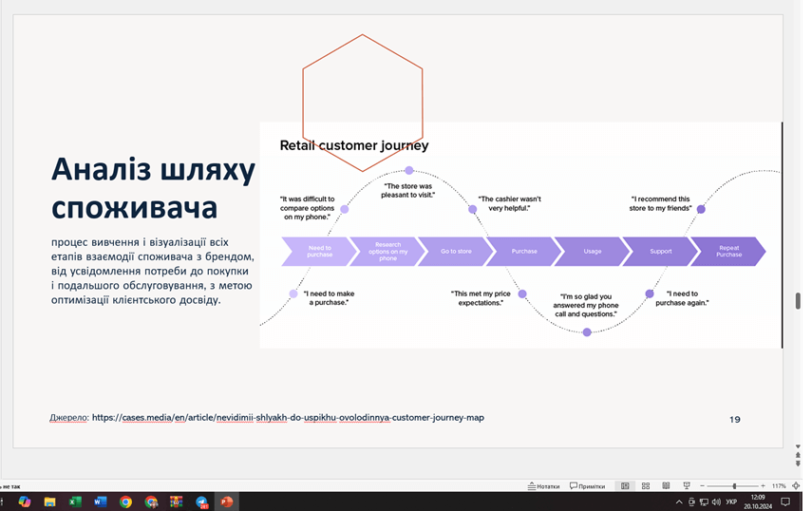Toggle the Примітки comments pane
The width and height of the screenshot is (812, 511).
pyautogui.click(x=587, y=485)
